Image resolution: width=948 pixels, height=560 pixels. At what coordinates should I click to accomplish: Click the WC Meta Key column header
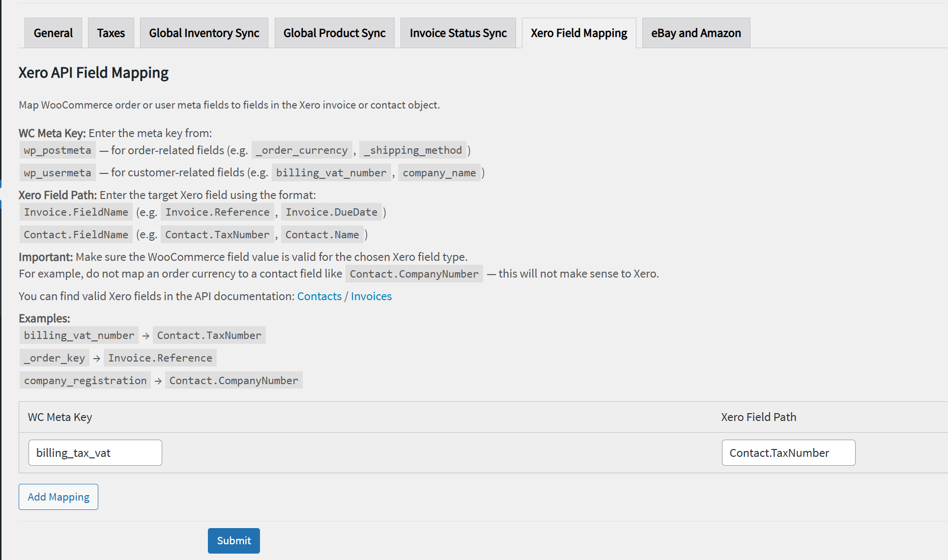pos(60,417)
